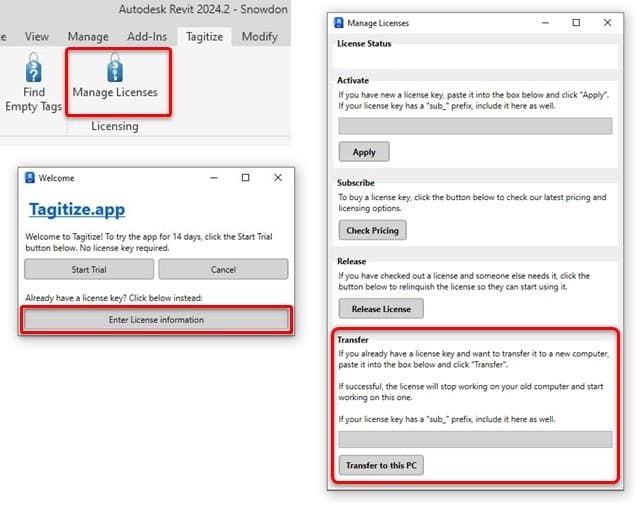
Task: Click the Transfer section heading
Action: tap(352, 340)
